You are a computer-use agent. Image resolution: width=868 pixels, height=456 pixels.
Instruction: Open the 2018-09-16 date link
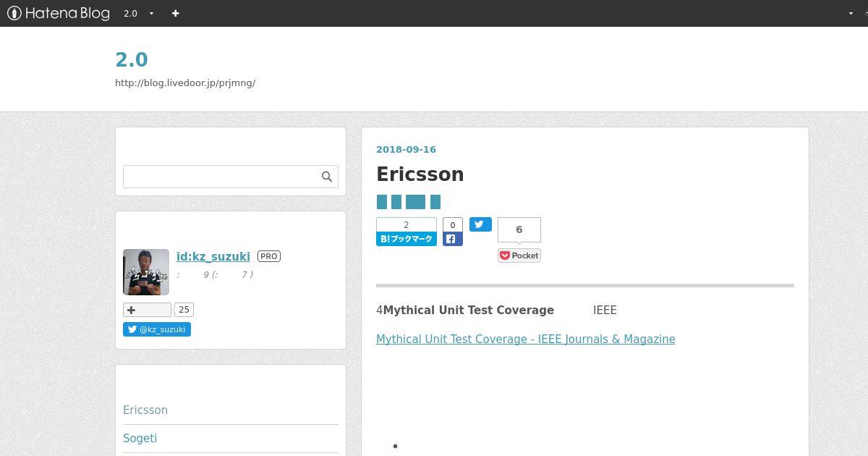(406, 149)
